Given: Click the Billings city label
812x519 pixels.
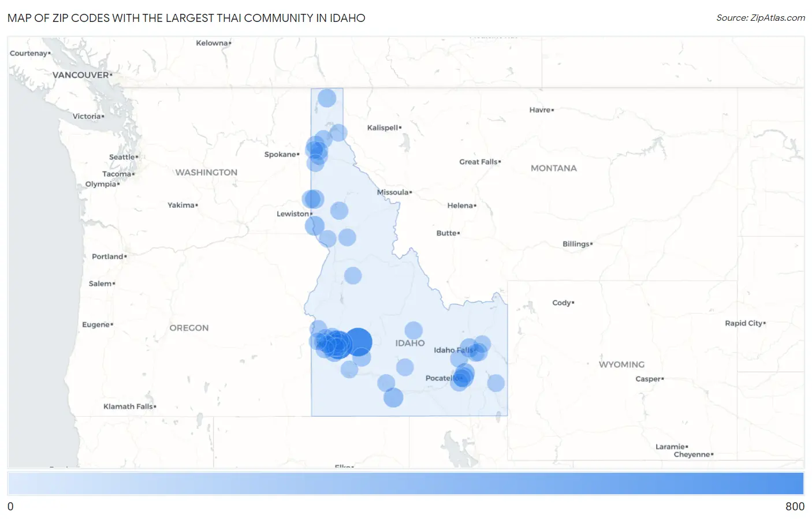Looking at the screenshot, I should [x=576, y=244].
